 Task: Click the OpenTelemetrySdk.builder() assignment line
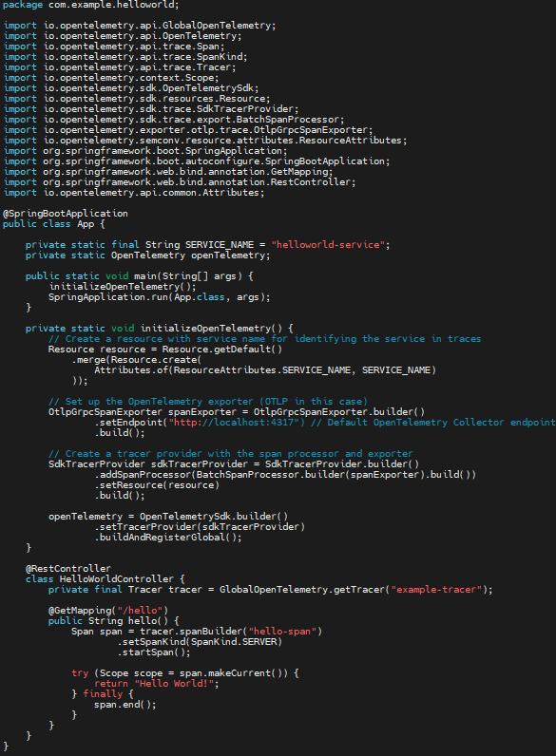tap(168, 517)
